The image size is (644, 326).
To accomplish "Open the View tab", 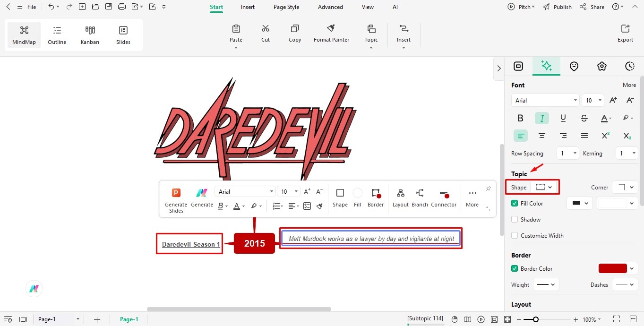I will pos(368,7).
